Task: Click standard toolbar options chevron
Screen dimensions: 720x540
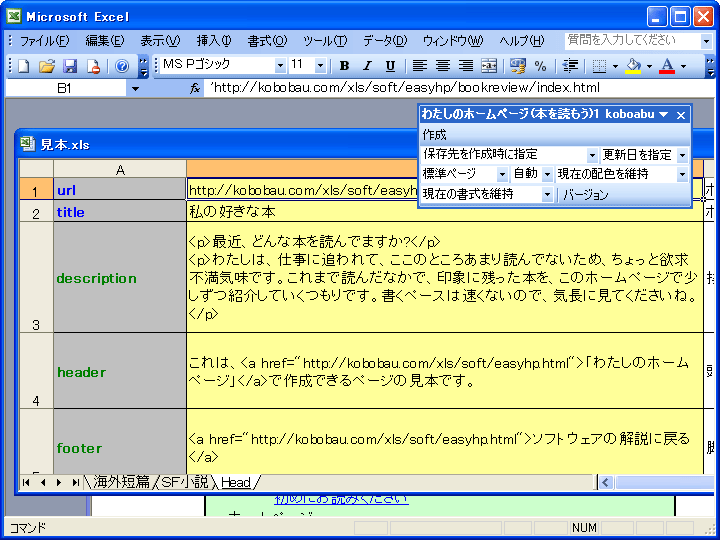Action: click(144, 66)
